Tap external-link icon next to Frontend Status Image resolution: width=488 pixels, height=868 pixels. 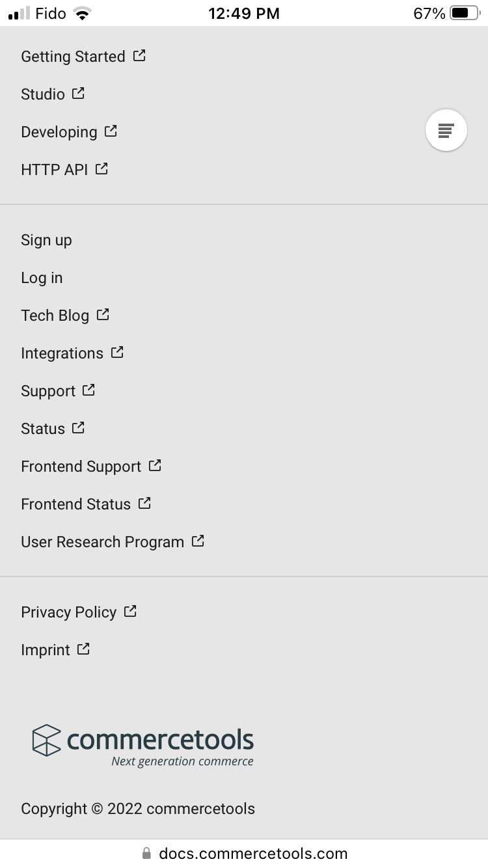144,504
